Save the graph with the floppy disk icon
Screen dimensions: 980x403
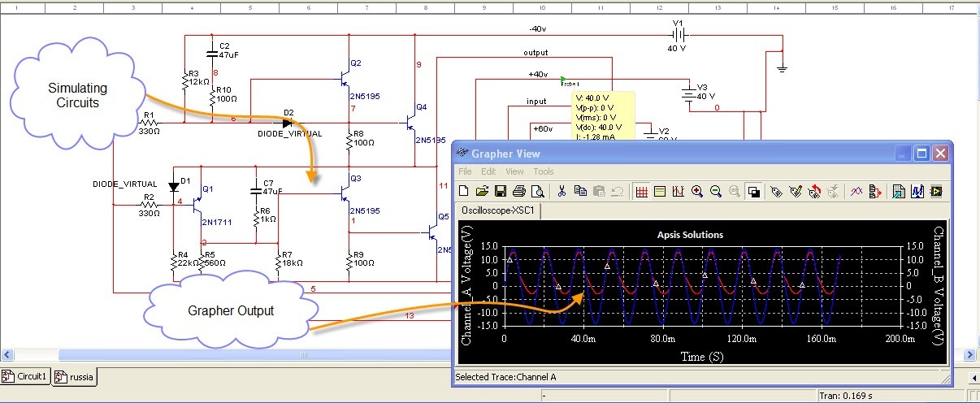[501, 192]
